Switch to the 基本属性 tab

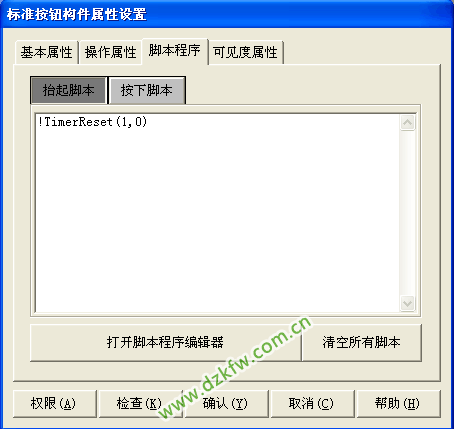click(x=47, y=52)
